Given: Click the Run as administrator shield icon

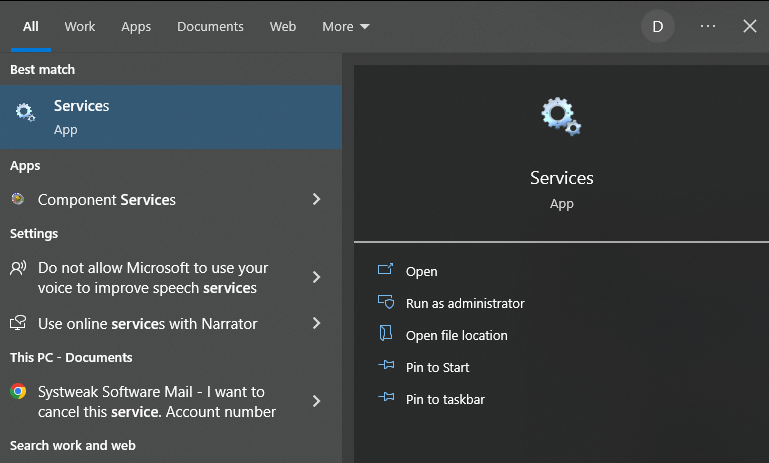Looking at the screenshot, I should pos(385,302).
